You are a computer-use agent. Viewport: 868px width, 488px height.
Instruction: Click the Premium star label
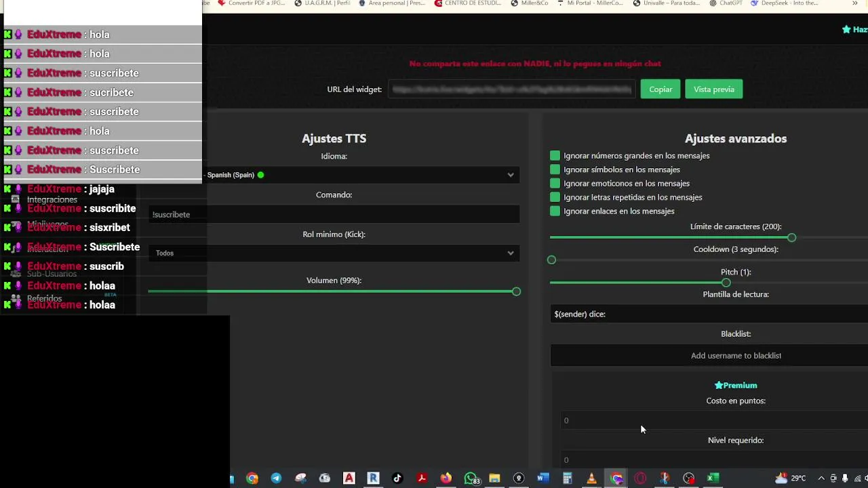tap(736, 385)
